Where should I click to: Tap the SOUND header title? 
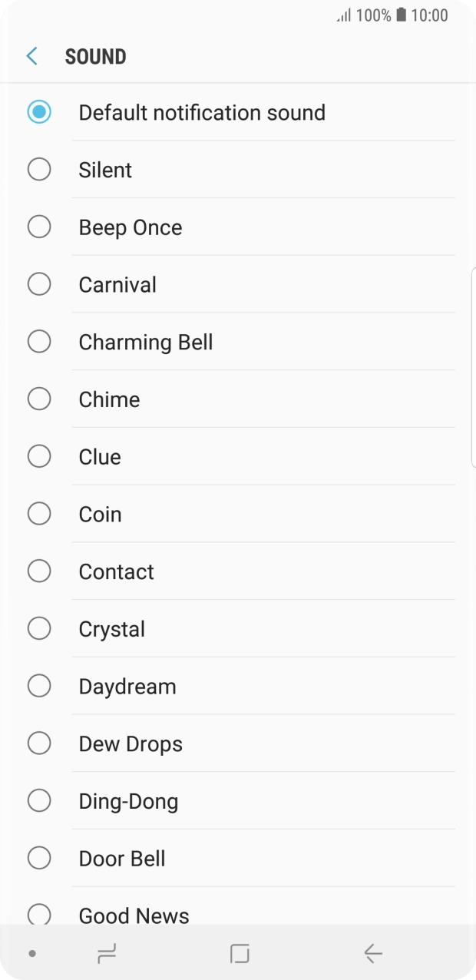(96, 55)
